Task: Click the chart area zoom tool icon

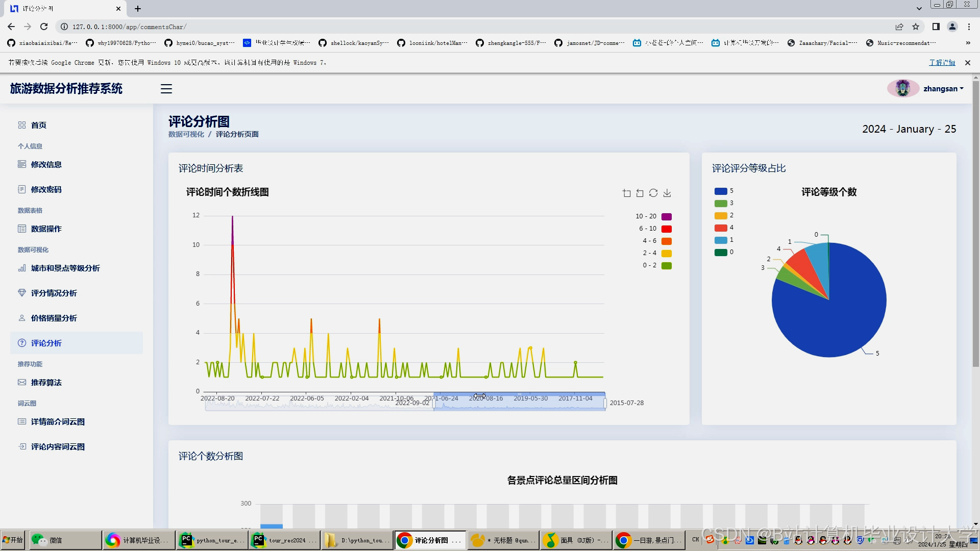Action: [627, 193]
